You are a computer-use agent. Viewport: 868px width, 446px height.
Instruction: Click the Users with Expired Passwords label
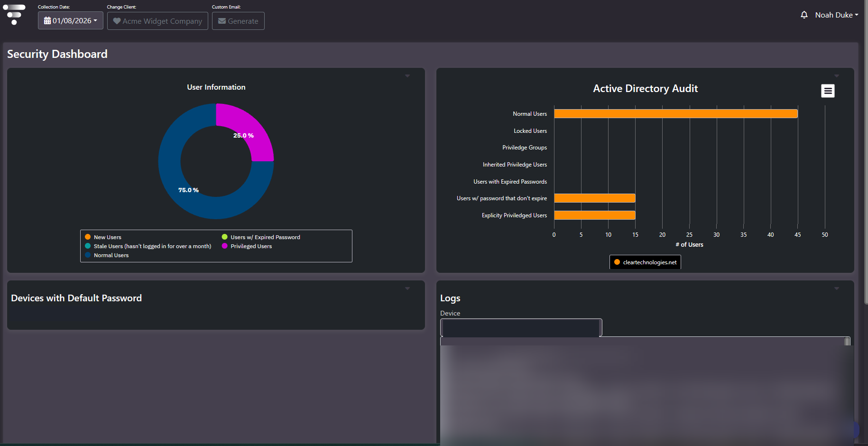[510, 182]
